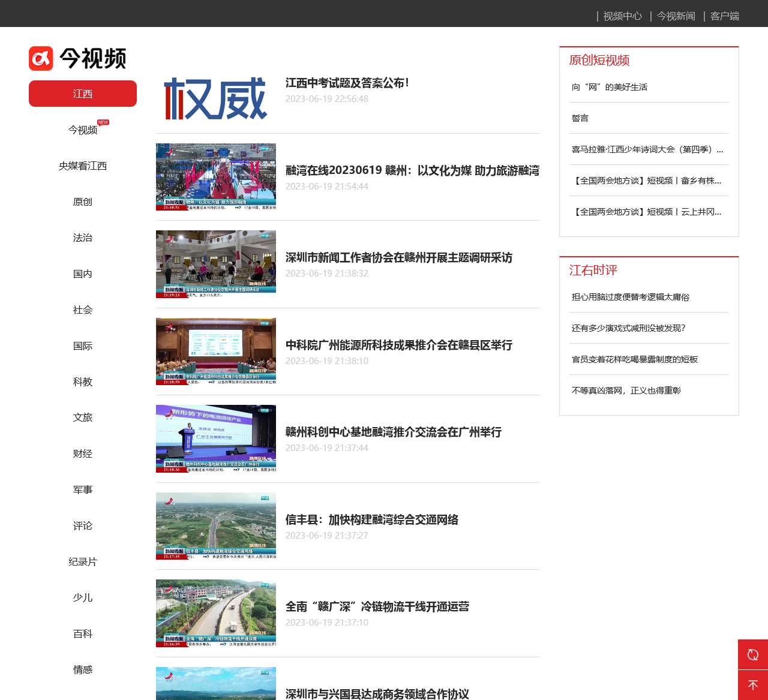Viewport: 768px width, 700px height.
Task: Open the 信丰县 highway video thumbnail
Action: 216,526
